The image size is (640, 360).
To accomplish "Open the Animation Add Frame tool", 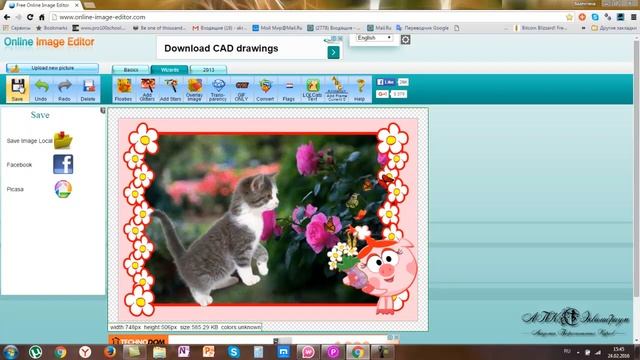I will pyautogui.click(x=336, y=89).
